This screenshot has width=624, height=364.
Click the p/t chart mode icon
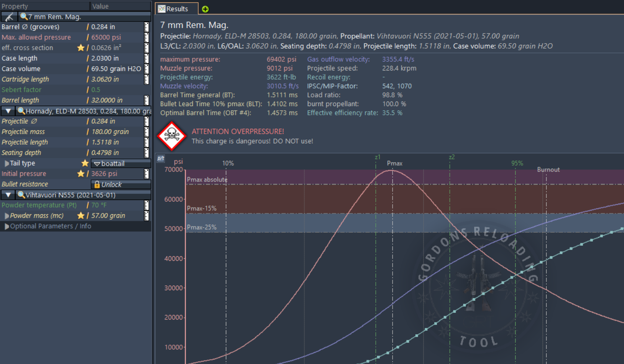(x=161, y=158)
